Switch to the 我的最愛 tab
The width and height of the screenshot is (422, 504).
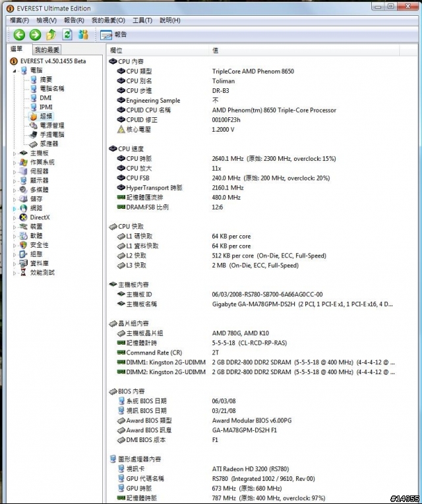(47, 50)
